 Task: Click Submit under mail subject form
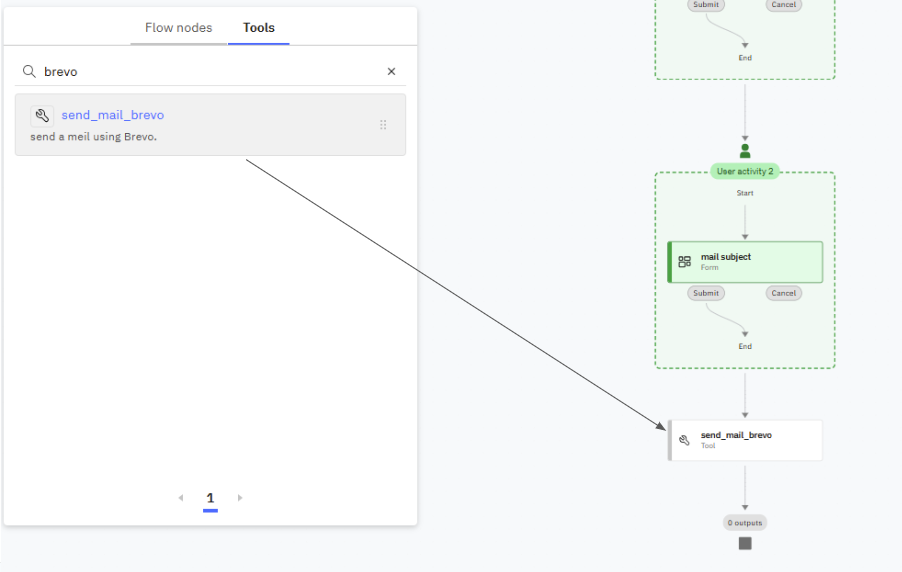pyautogui.click(x=706, y=293)
